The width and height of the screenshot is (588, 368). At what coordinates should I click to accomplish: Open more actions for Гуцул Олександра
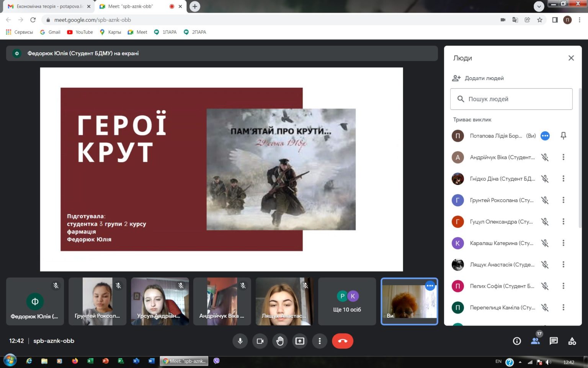coord(563,222)
